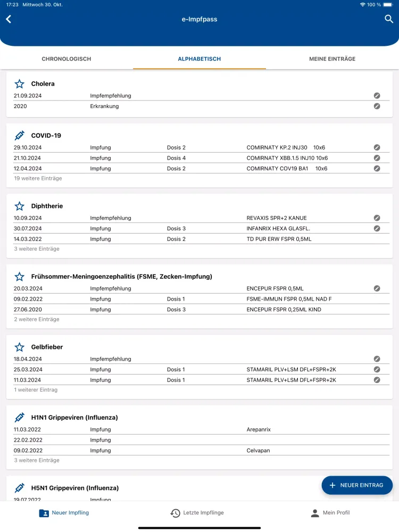Expand the 19 weitere Einträge under COVID-19

(x=38, y=178)
